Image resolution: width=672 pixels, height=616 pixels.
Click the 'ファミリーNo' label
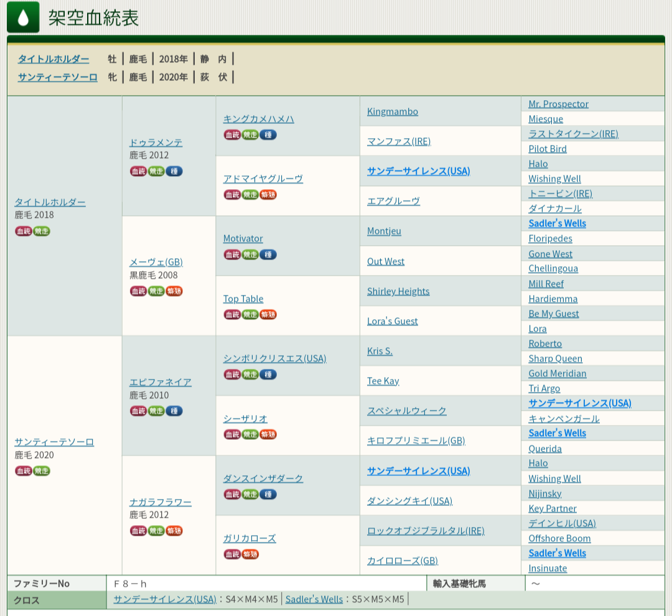click(x=42, y=584)
